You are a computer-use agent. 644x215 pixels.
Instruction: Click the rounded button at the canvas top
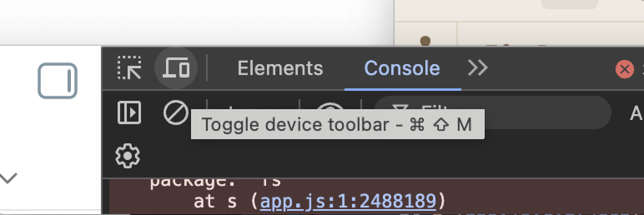click(x=569, y=4)
